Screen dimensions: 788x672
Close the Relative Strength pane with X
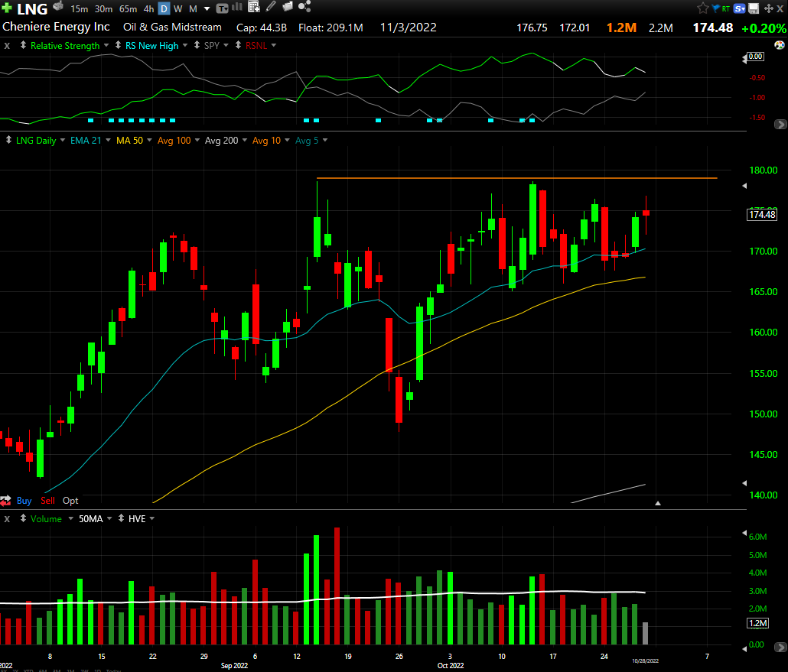(x=7, y=46)
